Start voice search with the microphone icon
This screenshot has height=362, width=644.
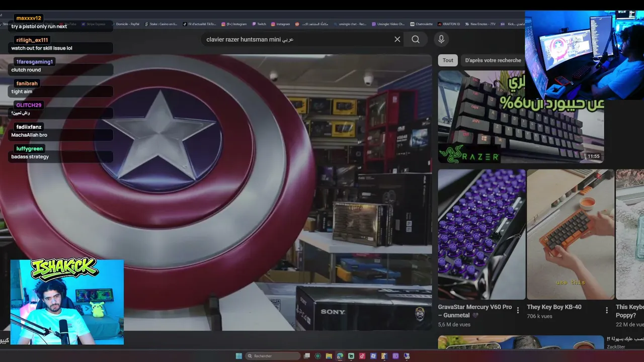click(441, 39)
